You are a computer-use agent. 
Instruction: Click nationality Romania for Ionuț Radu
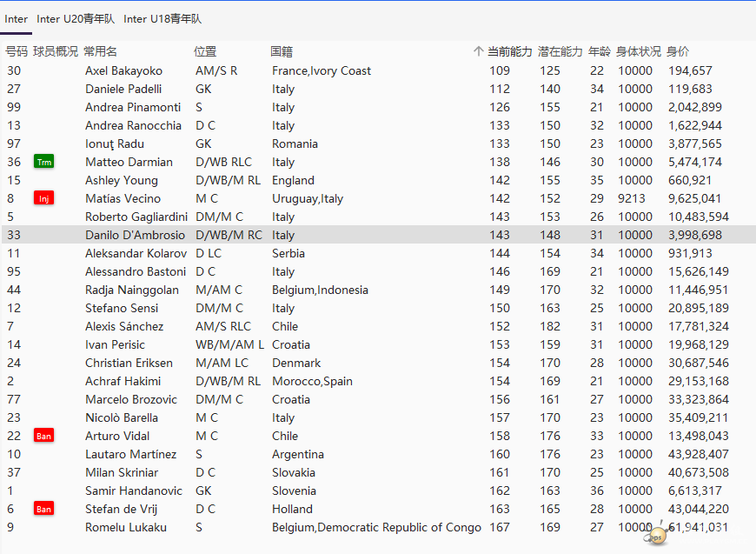pos(295,144)
